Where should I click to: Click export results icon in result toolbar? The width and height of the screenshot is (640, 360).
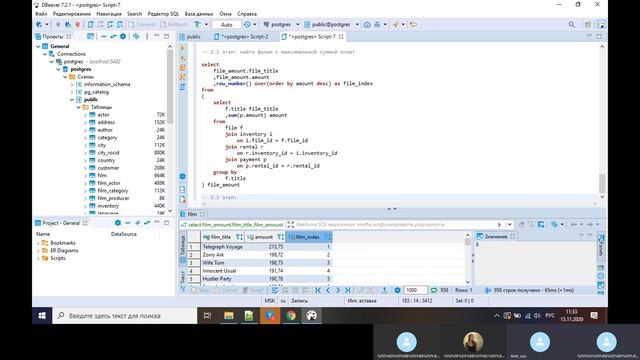(x=384, y=290)
